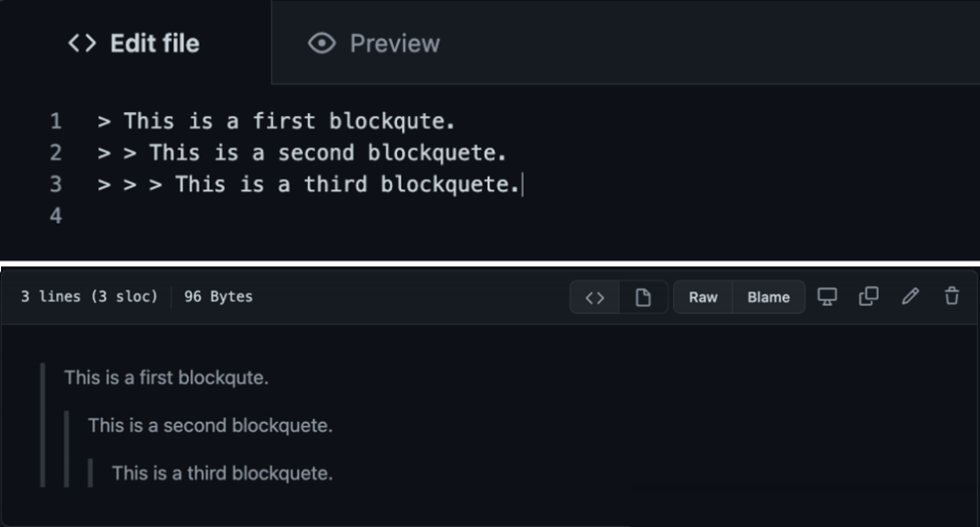980x527 pixels.
Task: Open the Preview tab
Action: click(374, 44)
